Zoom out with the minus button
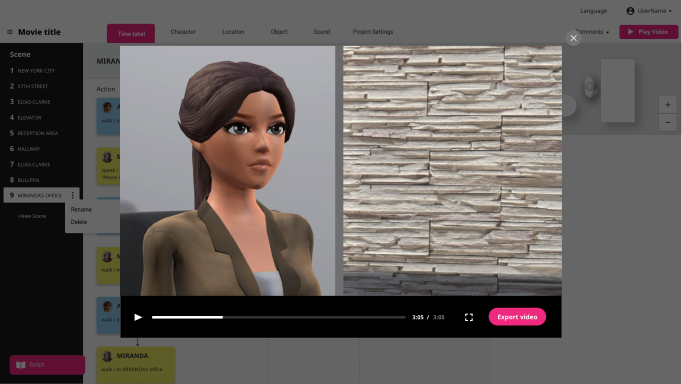Image resolution: width=682 pixels, height=384 pixels. point(668,123)
